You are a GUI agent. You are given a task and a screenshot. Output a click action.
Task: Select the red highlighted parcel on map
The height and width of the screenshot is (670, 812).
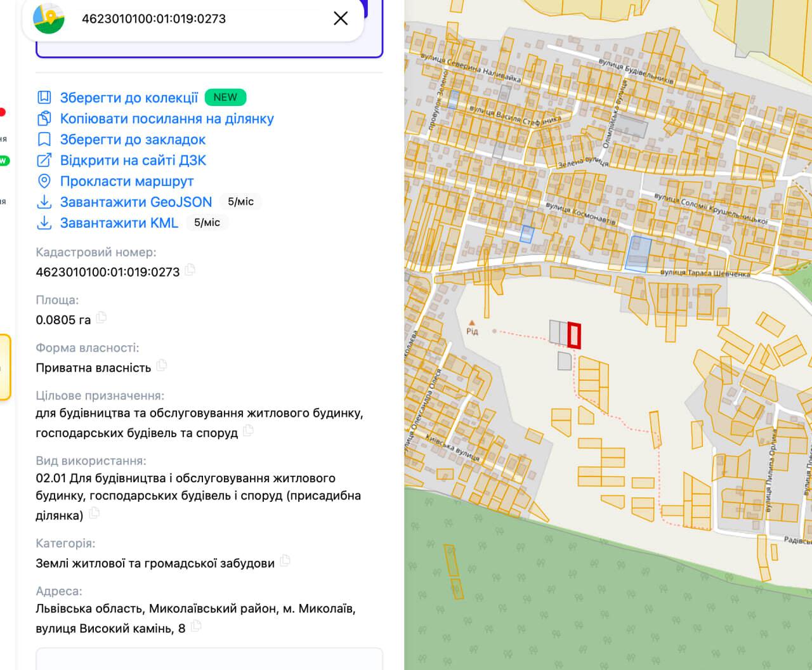(x=574, y=336)
